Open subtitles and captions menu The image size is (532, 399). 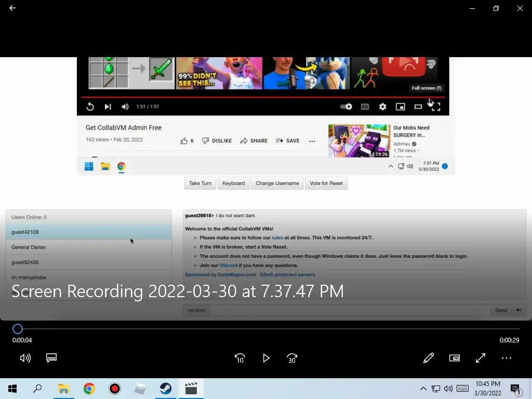click(51, 358)
